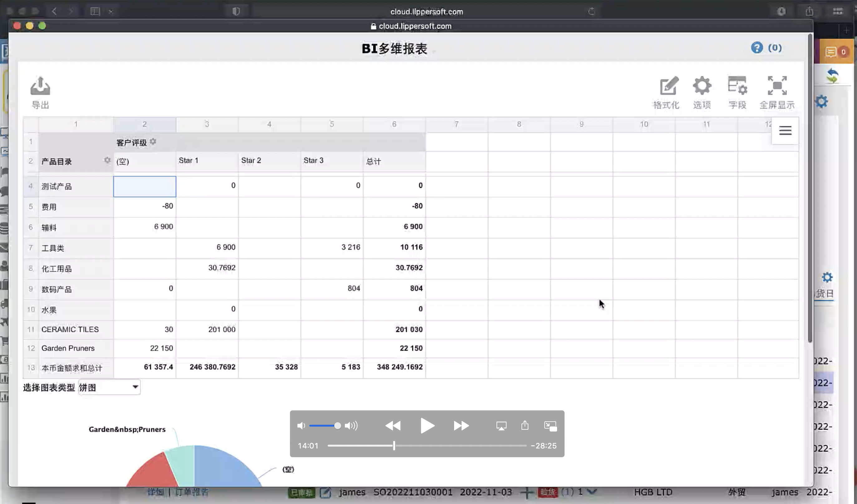The height and width of the screenshot is (504, 857).
Task: Enter 全屏显示 fullscreen mode
Action: [777, 86]
